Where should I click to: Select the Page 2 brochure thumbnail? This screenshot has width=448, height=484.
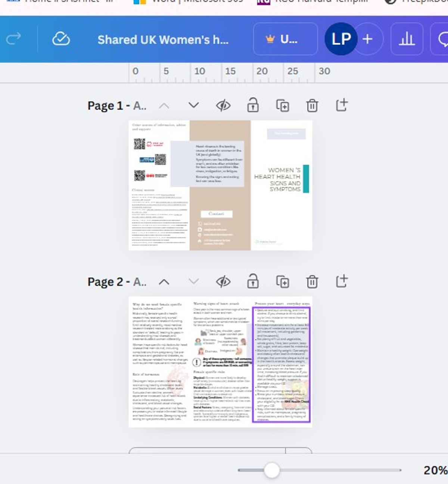[x=220, y=362]
